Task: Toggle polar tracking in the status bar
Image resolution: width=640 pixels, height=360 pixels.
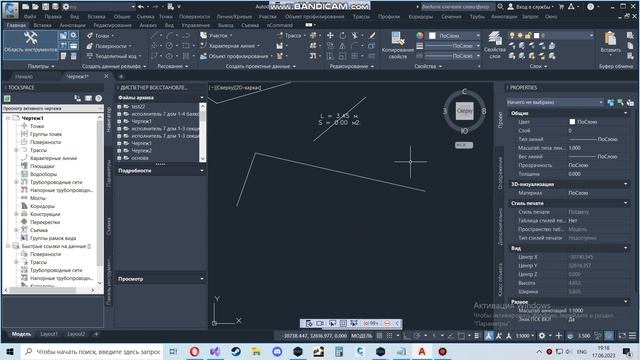Action: [417, 336]
